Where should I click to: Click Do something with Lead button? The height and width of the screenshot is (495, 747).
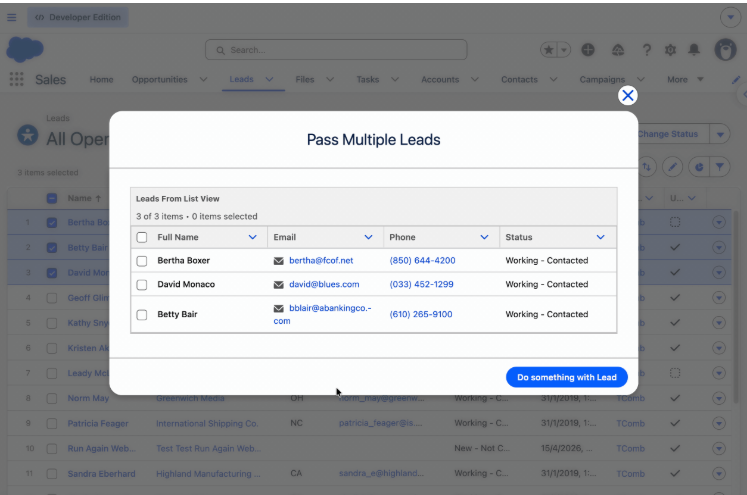point(566,377)
